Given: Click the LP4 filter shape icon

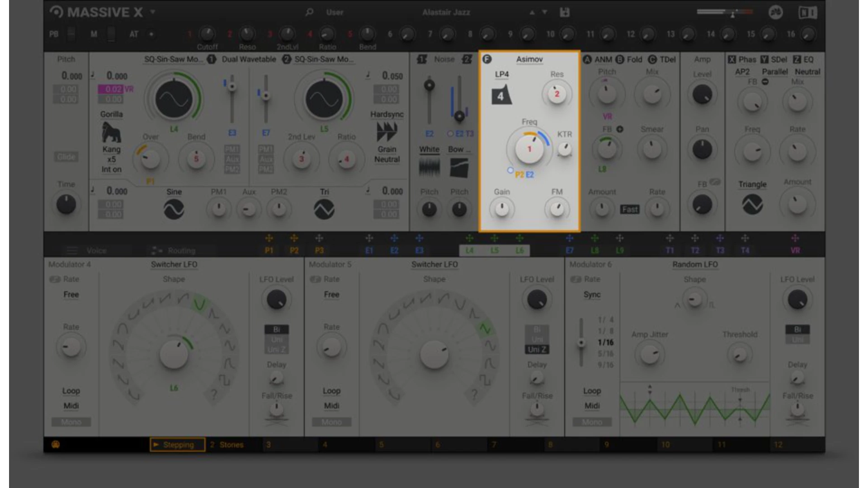Looking at the screenshot, I should [501, 95].
